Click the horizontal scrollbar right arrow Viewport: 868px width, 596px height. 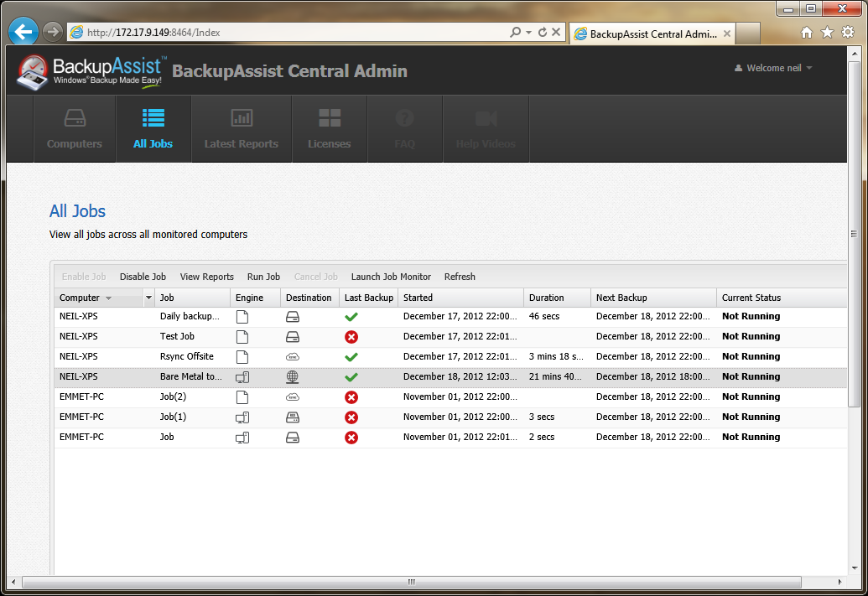(x=839, y=582)
